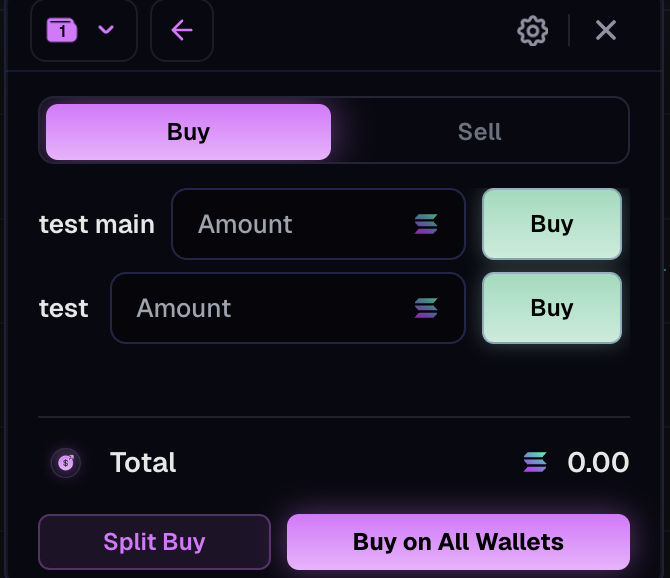Image resolution: width=670 pixels, height=578 pixels.
Task: Select the test main wallet label
Action: (96, 224)
